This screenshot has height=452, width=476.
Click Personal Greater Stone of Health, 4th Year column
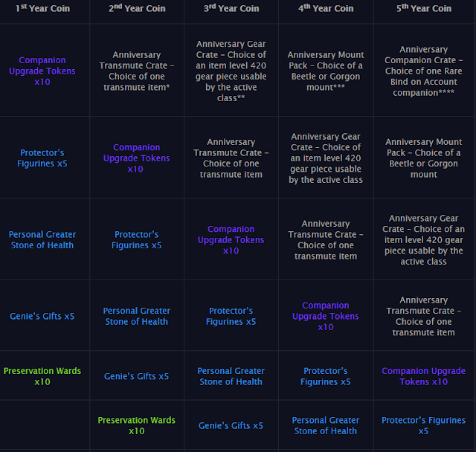326,425
